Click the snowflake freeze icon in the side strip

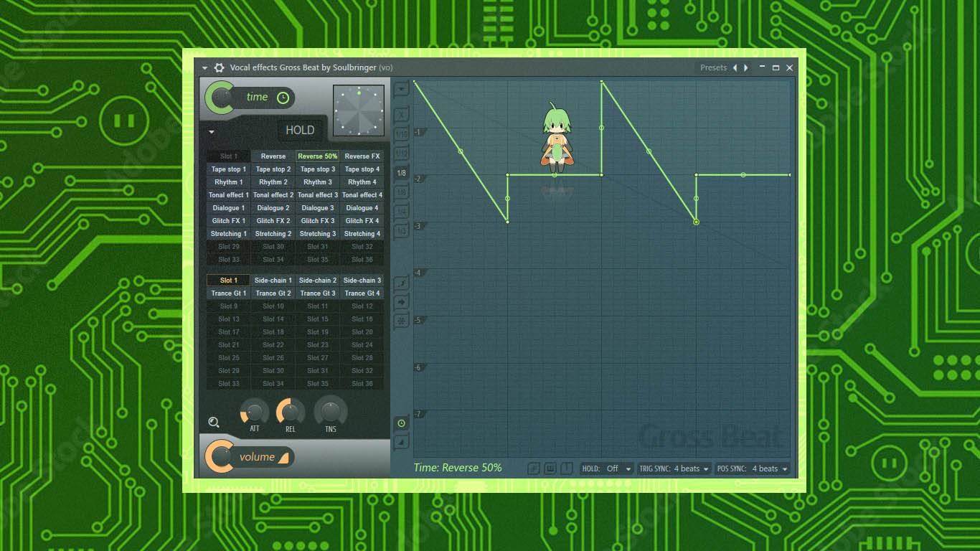pyautogui.click(x=401, y=320)
